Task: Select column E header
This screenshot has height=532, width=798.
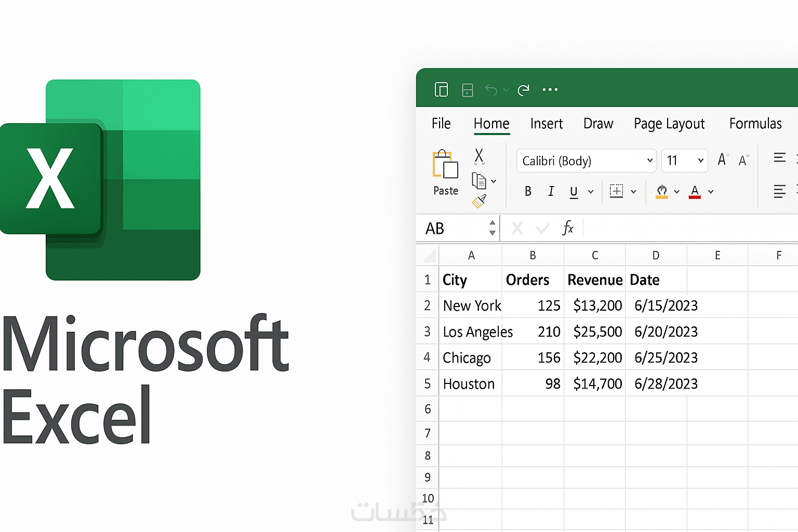Action: coord(717,256)
